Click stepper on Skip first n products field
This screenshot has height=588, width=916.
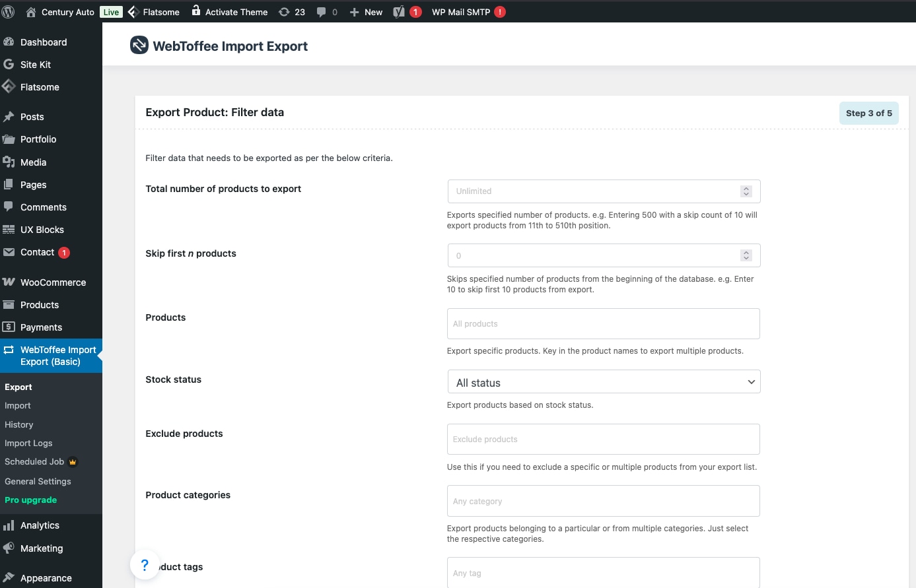click(746, 255)
